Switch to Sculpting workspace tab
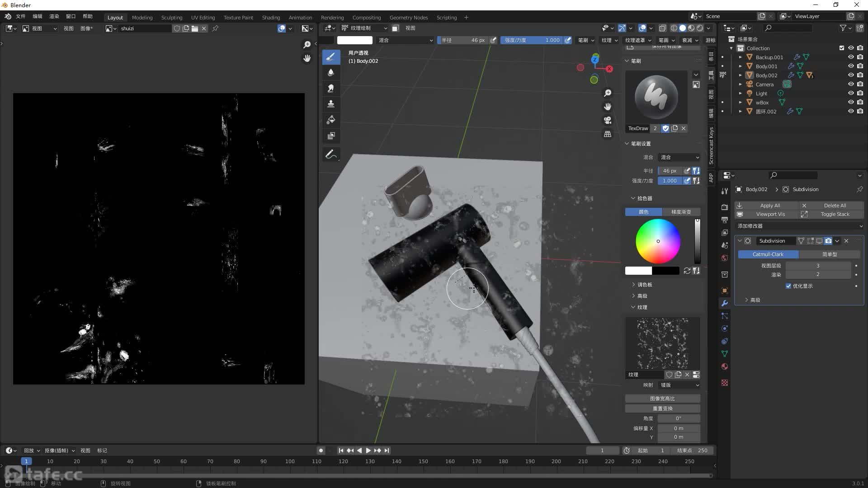868x488 pixels. [x=172, y=18]
